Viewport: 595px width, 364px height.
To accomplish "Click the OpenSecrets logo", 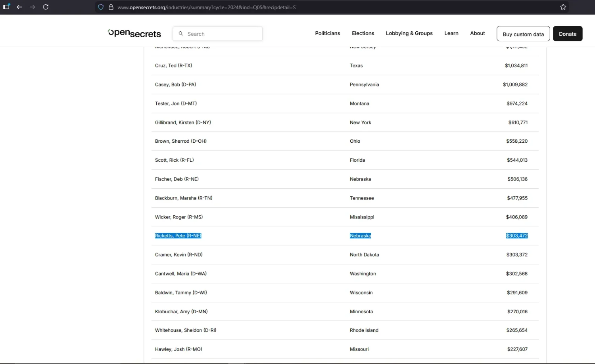I will point(134,33).
